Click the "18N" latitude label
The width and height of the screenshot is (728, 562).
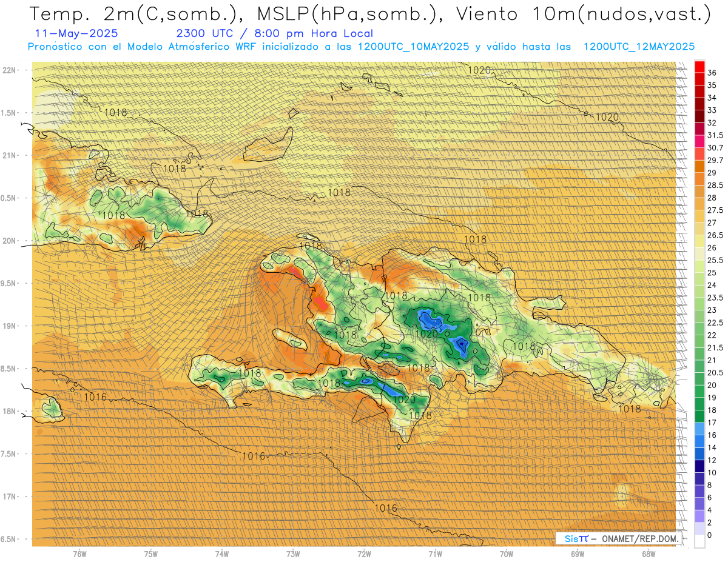[x=10, y=411]
